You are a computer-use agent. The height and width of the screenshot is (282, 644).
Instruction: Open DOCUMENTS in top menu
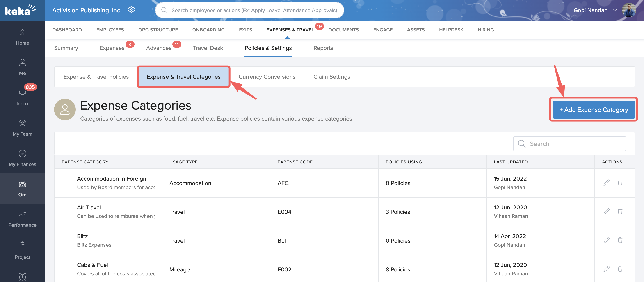click(x=343, y=30)
